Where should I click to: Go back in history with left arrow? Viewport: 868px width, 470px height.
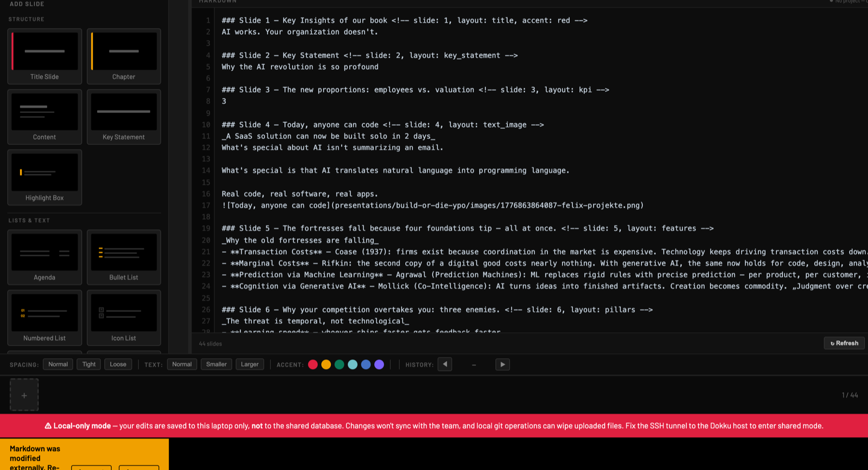pos(445,364)
